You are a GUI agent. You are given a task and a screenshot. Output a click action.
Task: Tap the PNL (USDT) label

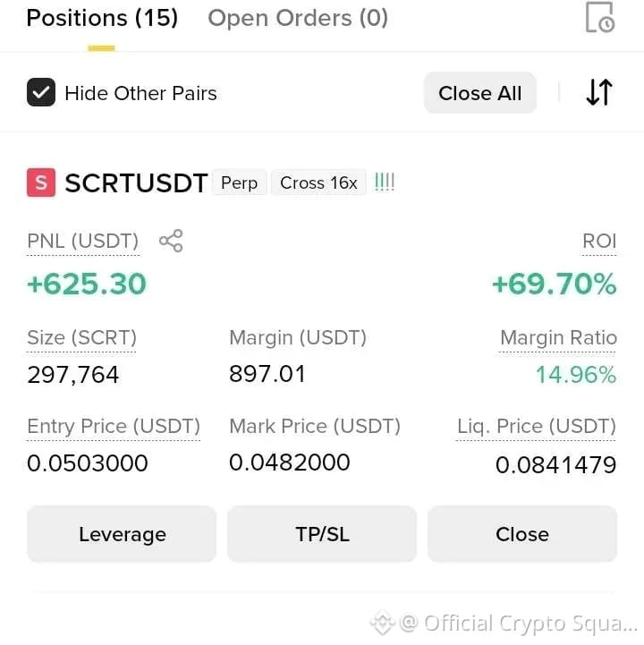click(x=82, y=242)
